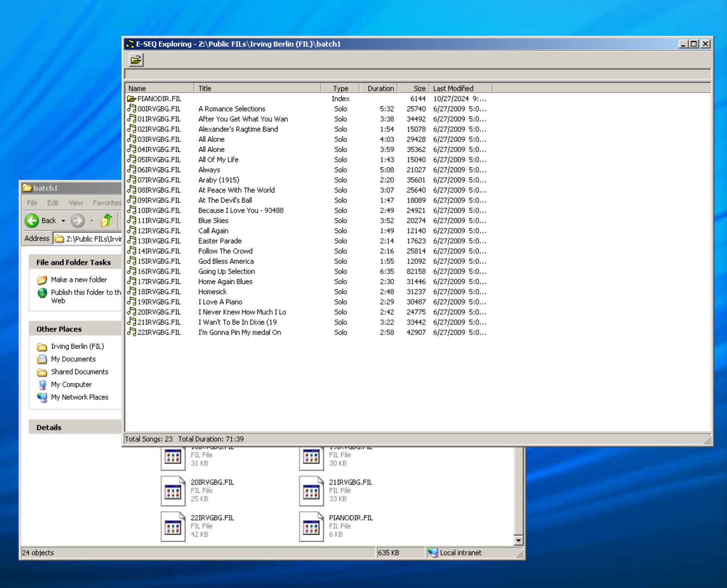The image size is (727, 588).
Task: Click the music note icon of 00IRVGBG.FIL
Action: (132, 109)
